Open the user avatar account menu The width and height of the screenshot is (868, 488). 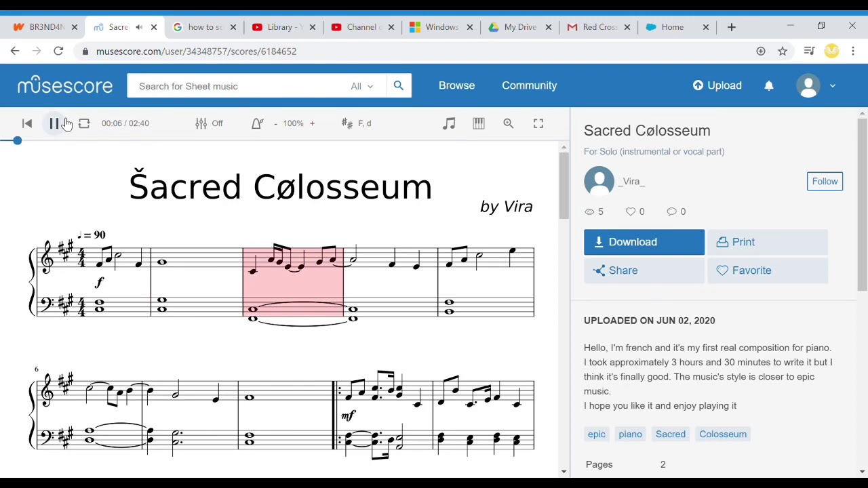(x=816, y=86)
